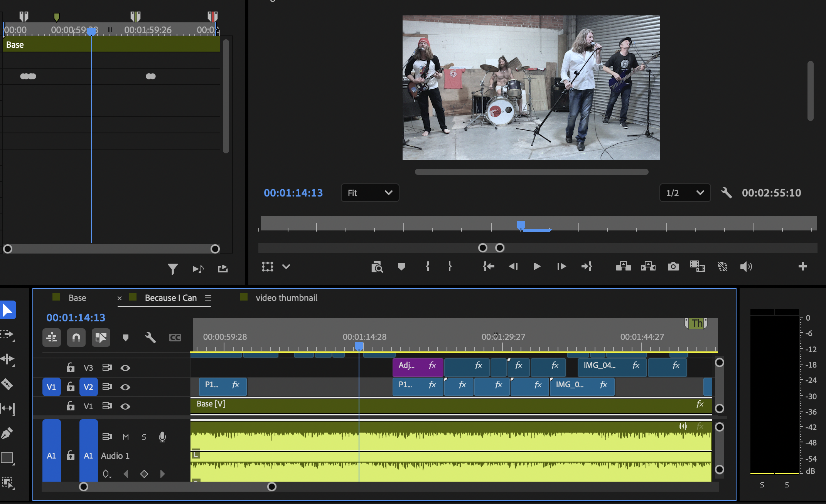This screenshot has width=826, height=504.
Task: Click the Extract button
Action: 648,266
